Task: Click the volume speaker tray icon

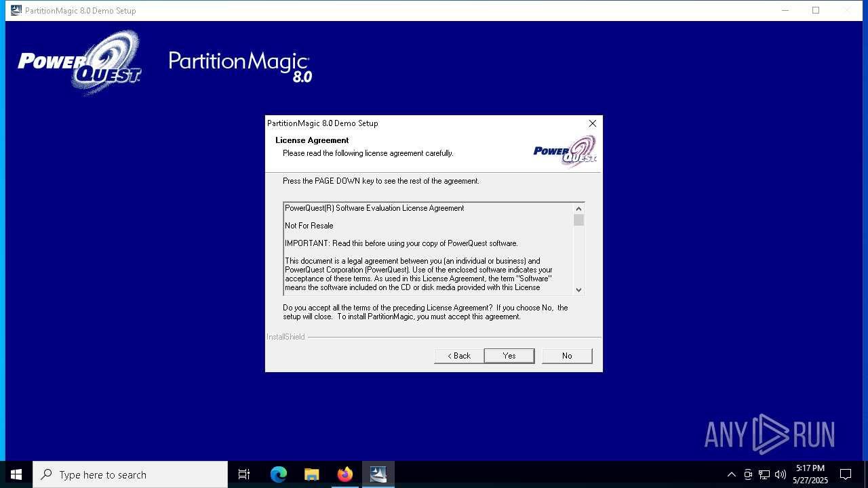Action: coord(781,474)
